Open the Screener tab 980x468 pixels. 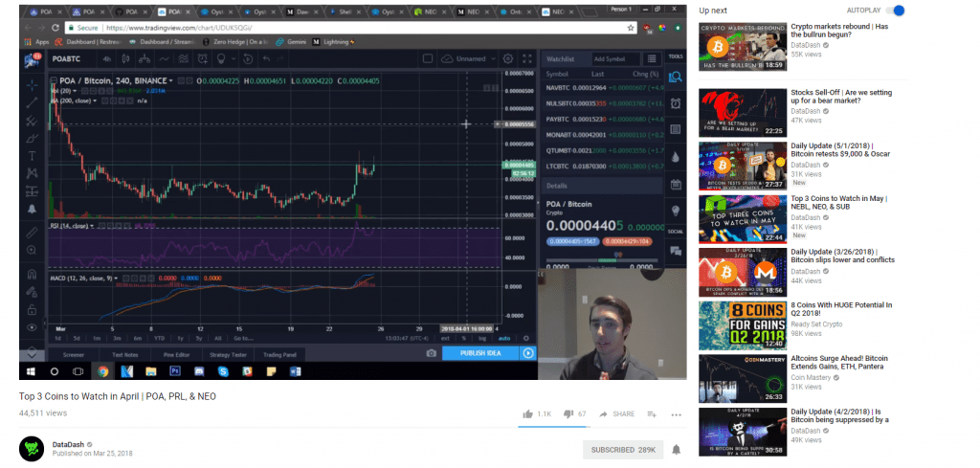pyautogui.click(x=74, y=354)
